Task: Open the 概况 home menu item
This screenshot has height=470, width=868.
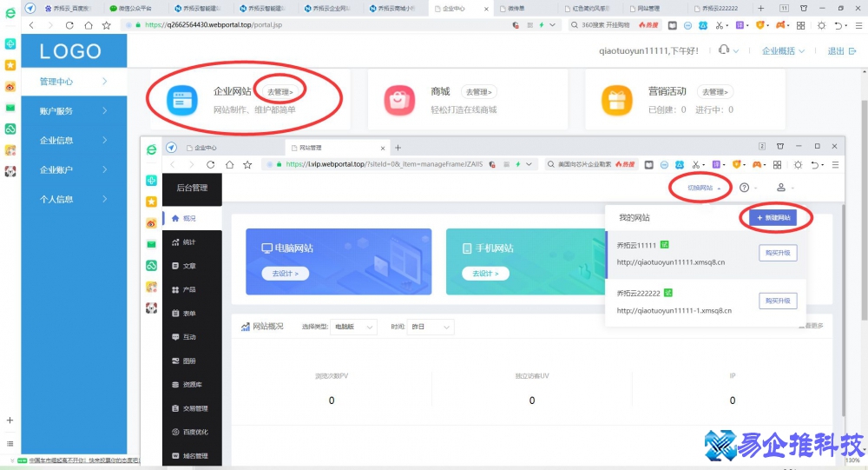Action: [x=192, y=218]
